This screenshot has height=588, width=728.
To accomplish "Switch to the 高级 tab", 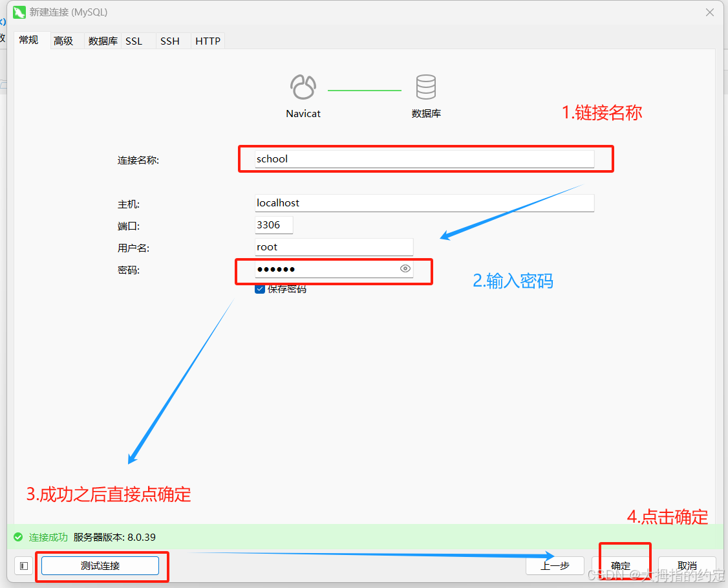I will (63, 41).
